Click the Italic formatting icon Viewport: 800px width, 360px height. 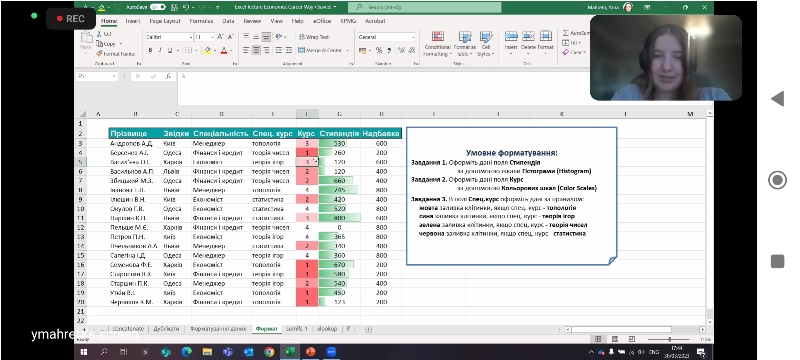tap(160, 50)
